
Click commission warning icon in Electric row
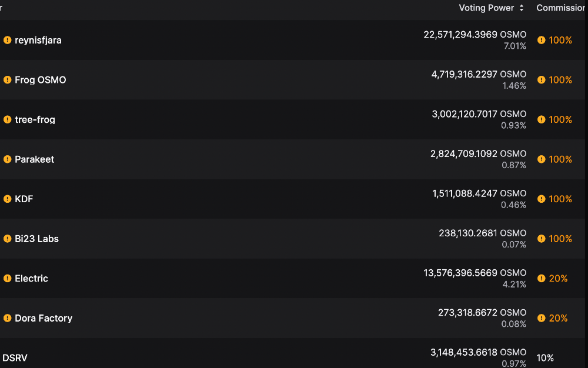541,279
